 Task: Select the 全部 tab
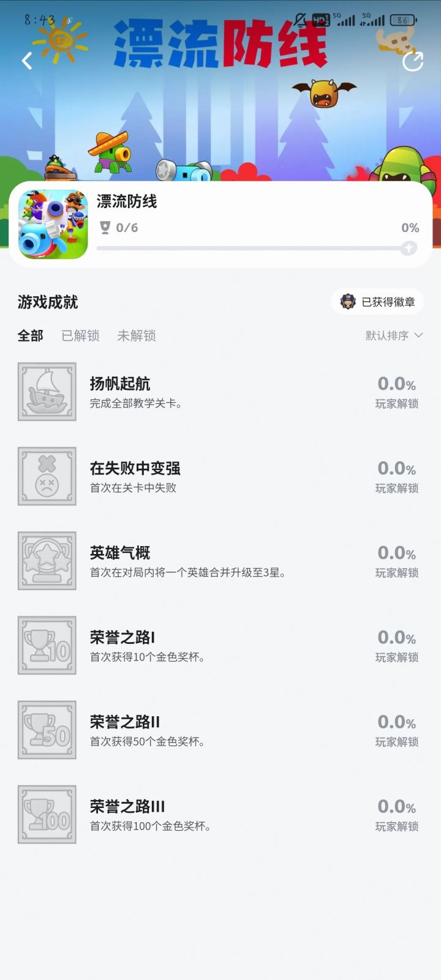[31, 335]
